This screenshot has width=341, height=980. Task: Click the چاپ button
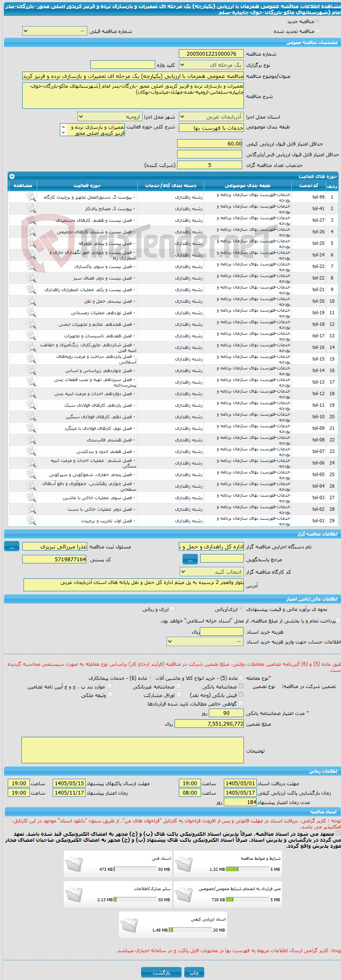point(194,972)
